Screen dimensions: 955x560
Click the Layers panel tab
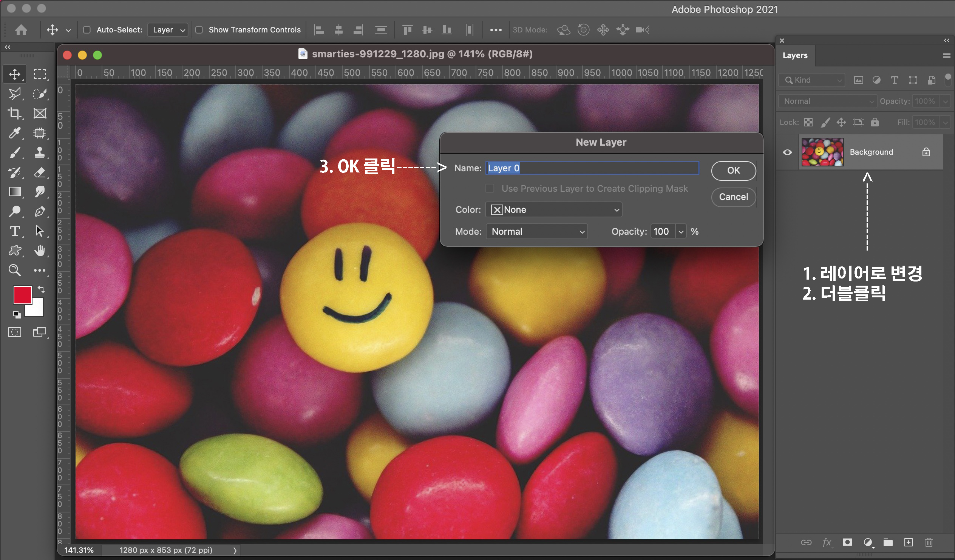795,55
